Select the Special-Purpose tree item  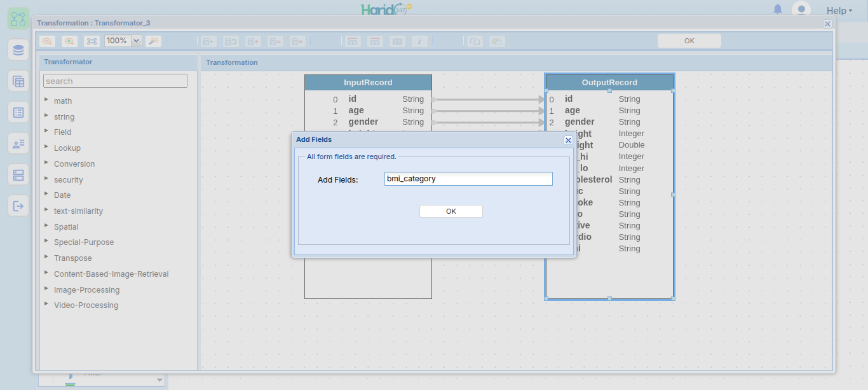[84, 242]
